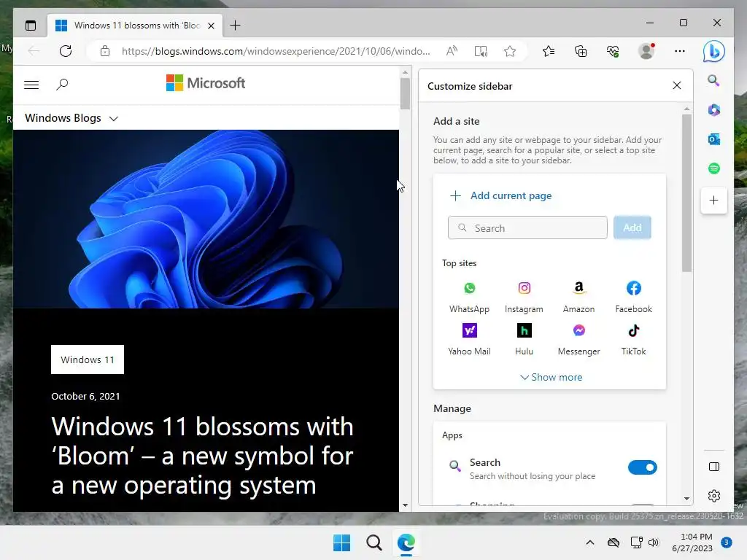
Task: Enter Immersive Reader
Action: [481, 51]
